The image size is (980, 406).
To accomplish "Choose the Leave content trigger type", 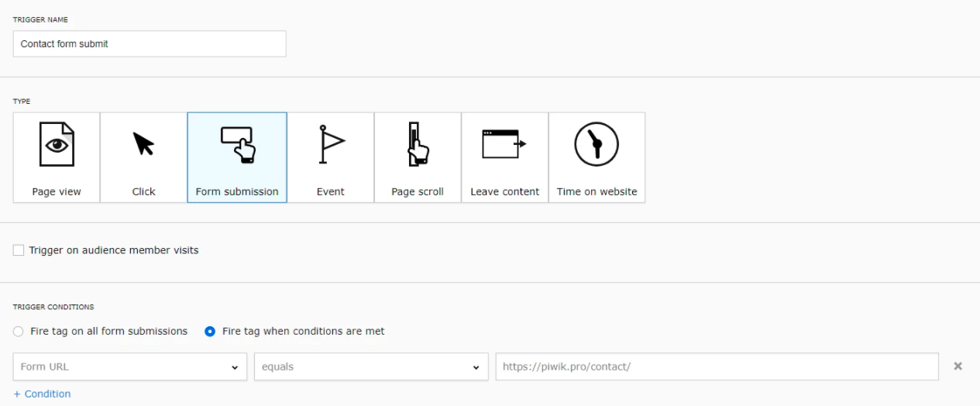I will (505, 157).
